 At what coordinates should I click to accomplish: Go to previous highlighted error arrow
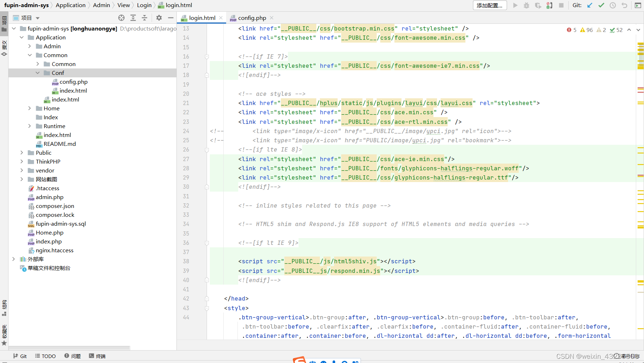coord(629,30)
